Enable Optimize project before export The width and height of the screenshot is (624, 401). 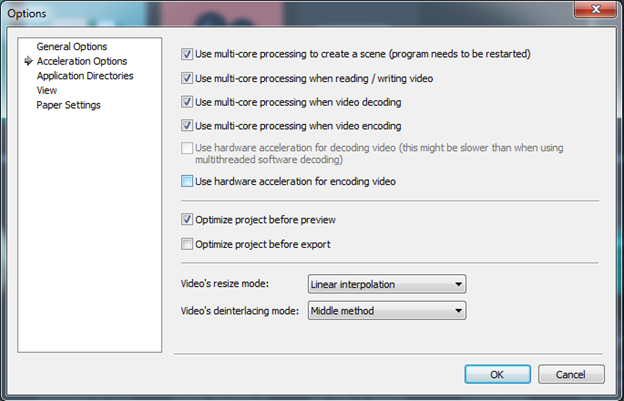tap(187, 244)
